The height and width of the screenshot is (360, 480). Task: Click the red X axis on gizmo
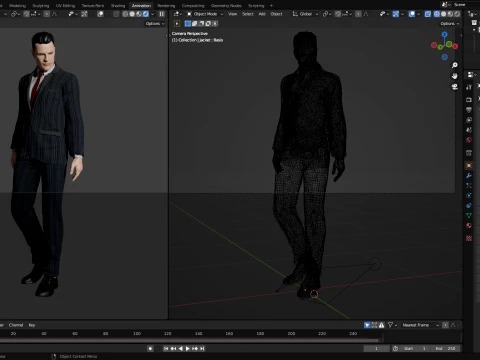[455, 46]
